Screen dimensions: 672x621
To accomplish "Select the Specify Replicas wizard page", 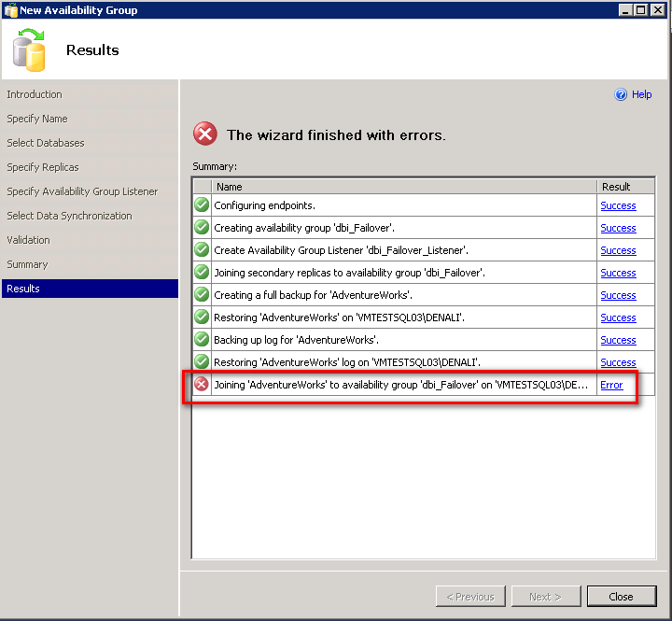I will pyautogui.click(x=43, y=167).
